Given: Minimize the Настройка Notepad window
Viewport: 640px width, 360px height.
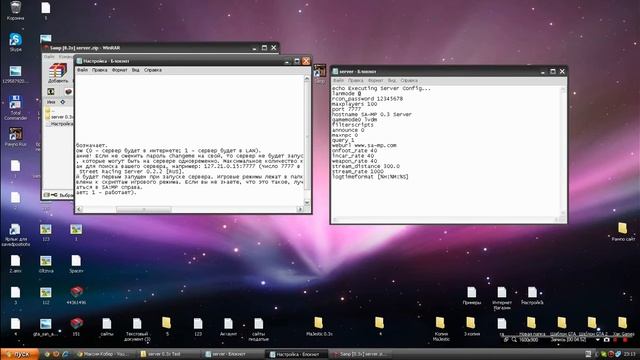Looking at the screenshot, I should pos(287,61).
